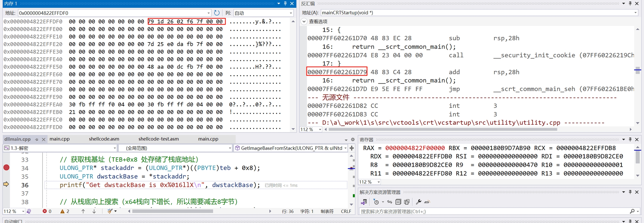Switch to the shellcode-test.asm tab
Viewport: 644px width, 223px height.
point(158,139)
